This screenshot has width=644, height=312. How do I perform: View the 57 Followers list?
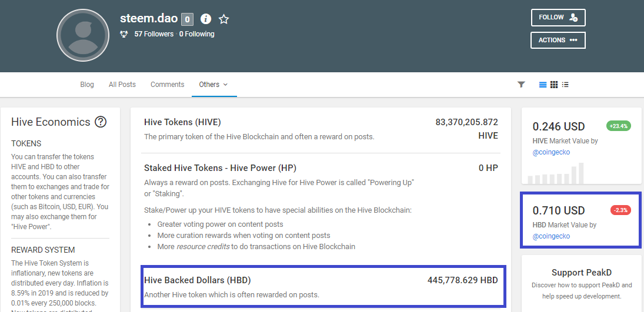click(x=154, y=34)
